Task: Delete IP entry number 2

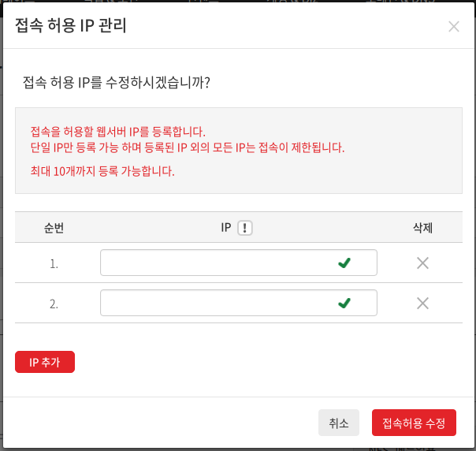Action: (x=422, y=303)
